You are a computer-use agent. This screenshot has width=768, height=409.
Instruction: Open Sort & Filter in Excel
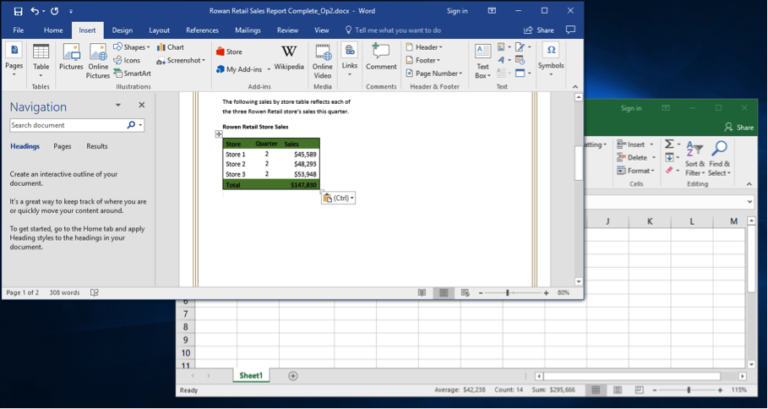click(695, 159)
